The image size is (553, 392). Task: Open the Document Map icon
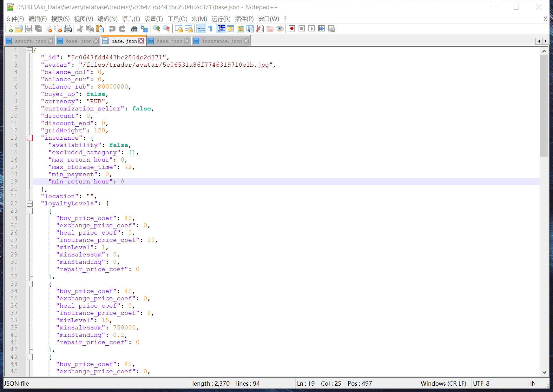tap(240, 29)
